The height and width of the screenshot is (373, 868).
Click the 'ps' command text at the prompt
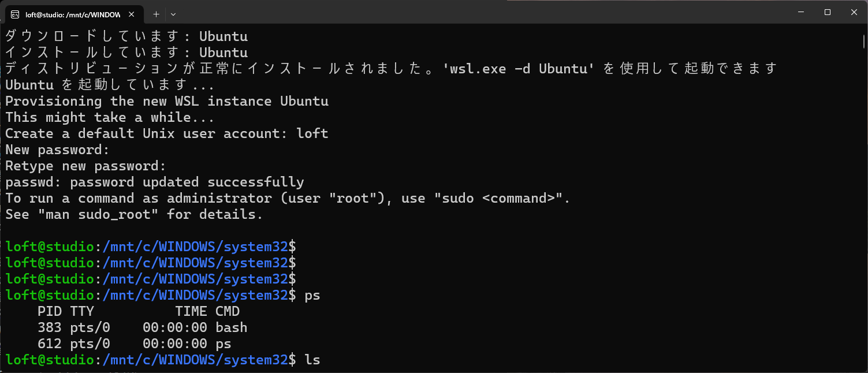tap(312, 295)
